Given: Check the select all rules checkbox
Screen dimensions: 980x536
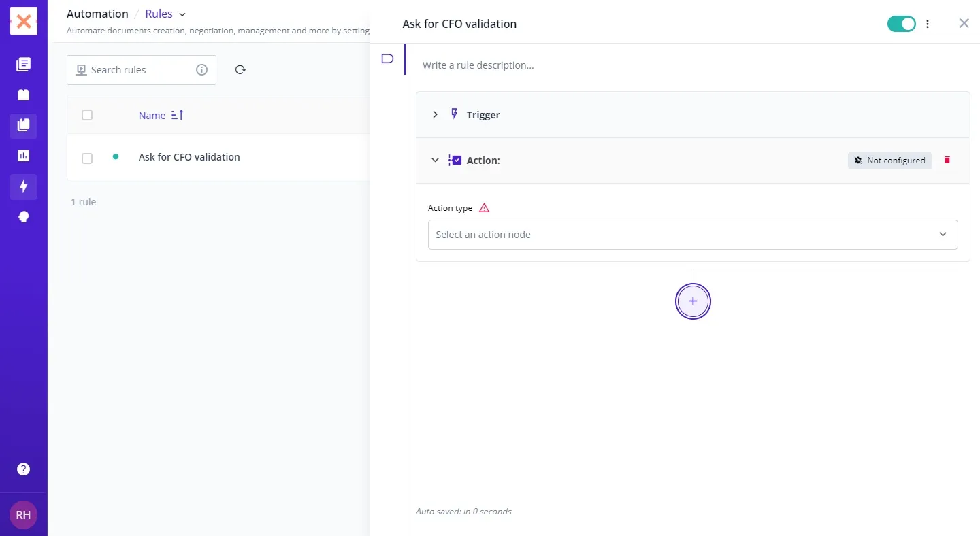Looking at the screenshot, I should point(87,115).
